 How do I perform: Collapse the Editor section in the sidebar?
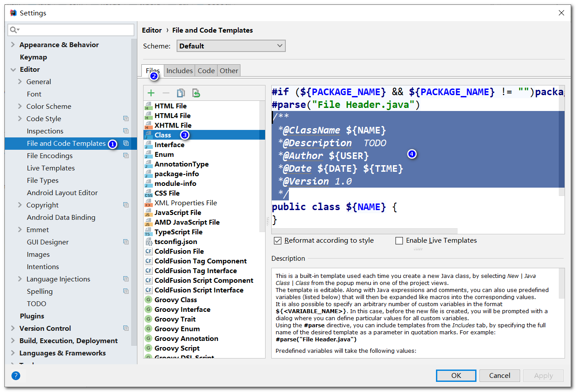(12, 69)
